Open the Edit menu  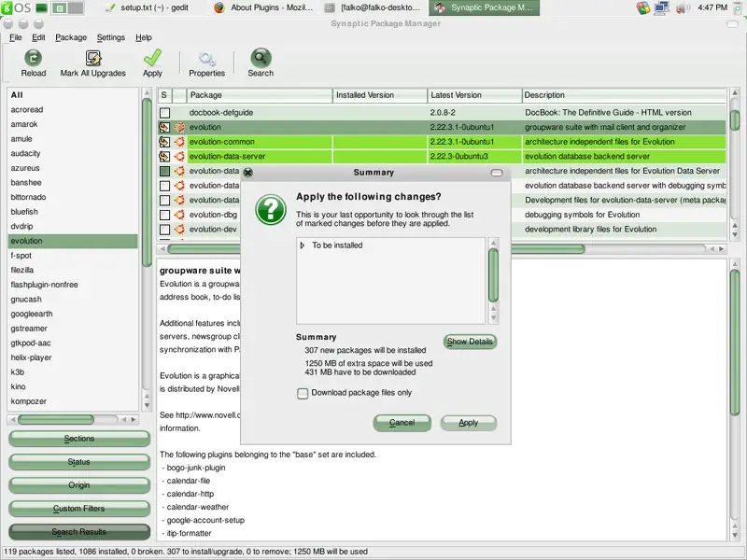tap(38, 37)
